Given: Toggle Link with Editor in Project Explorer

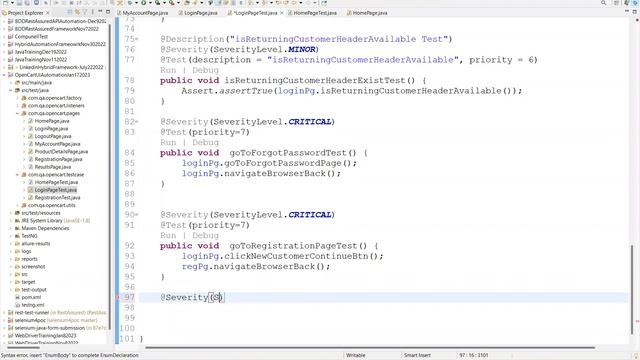Looking at the screenshot, I should point(78,12).
